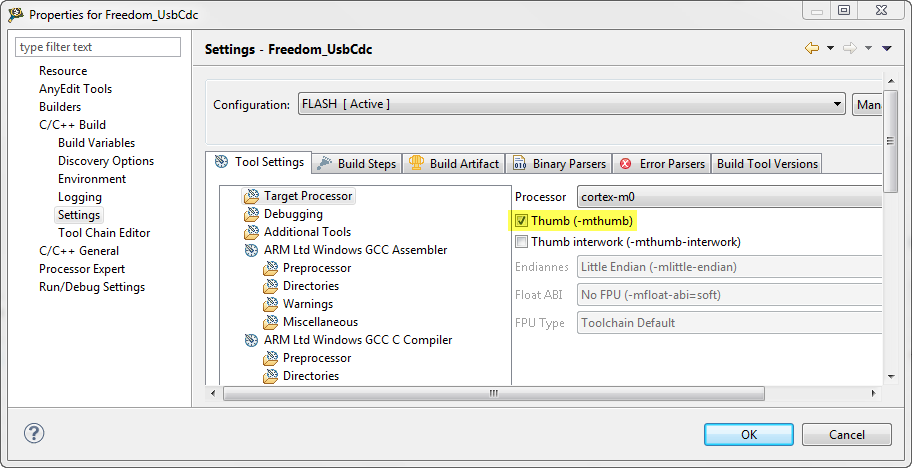Uncheck the Thumb (-mthumb) checkbox
The width and height of the screenshot is (912, 468).
pyautogui.click(x=521, y=220)
